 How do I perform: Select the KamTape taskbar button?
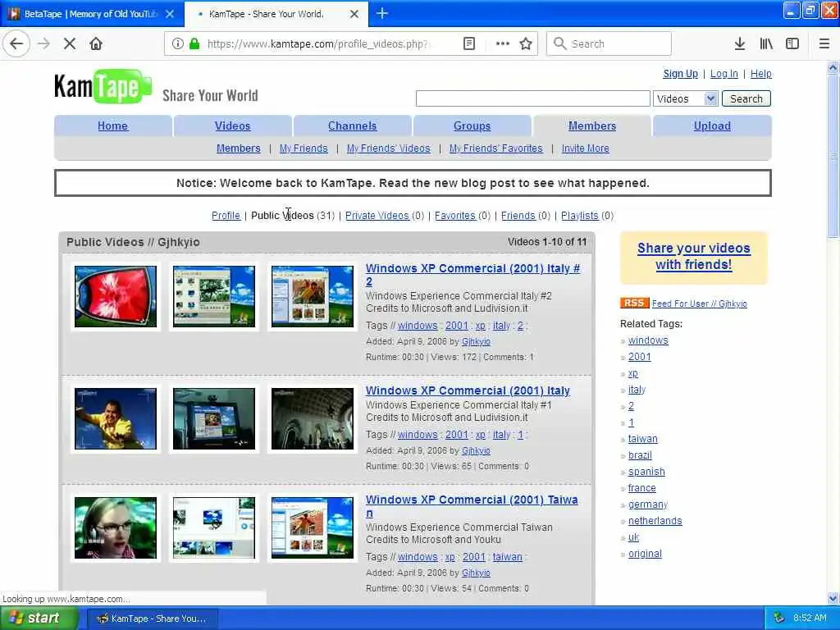pyautogui.click(x=152, y=619)
